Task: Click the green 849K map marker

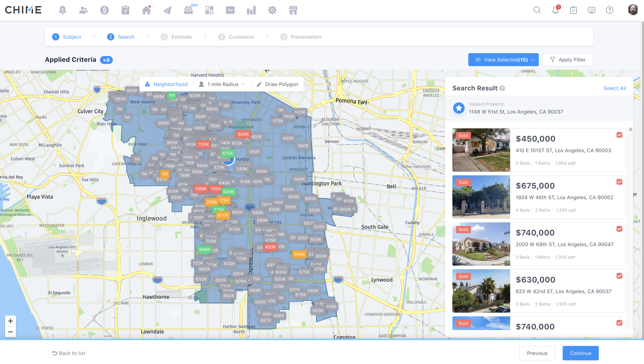Action: click(204, 249)
